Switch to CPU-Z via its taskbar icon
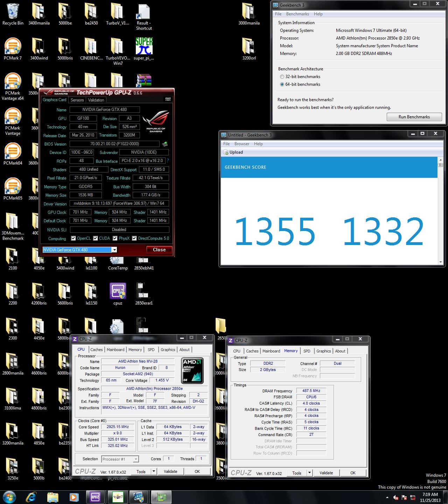Viewport: 448px width, 504px height. point(95,497)
